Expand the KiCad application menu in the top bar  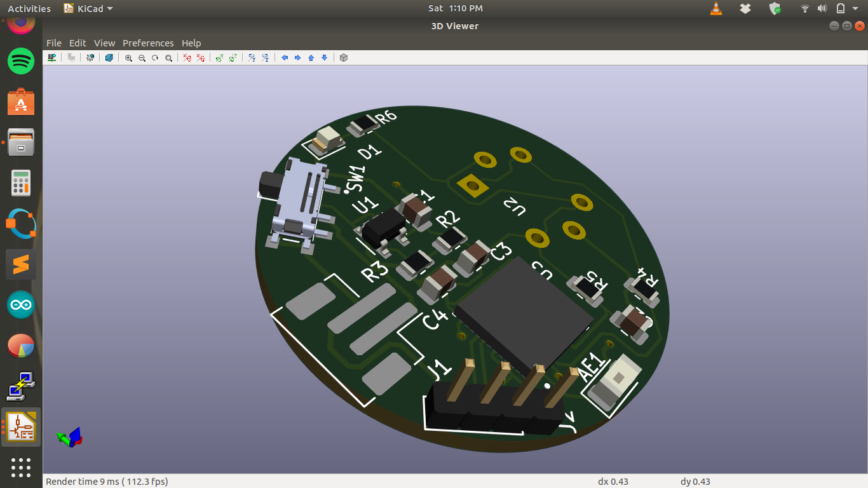(x=88, y=8)
